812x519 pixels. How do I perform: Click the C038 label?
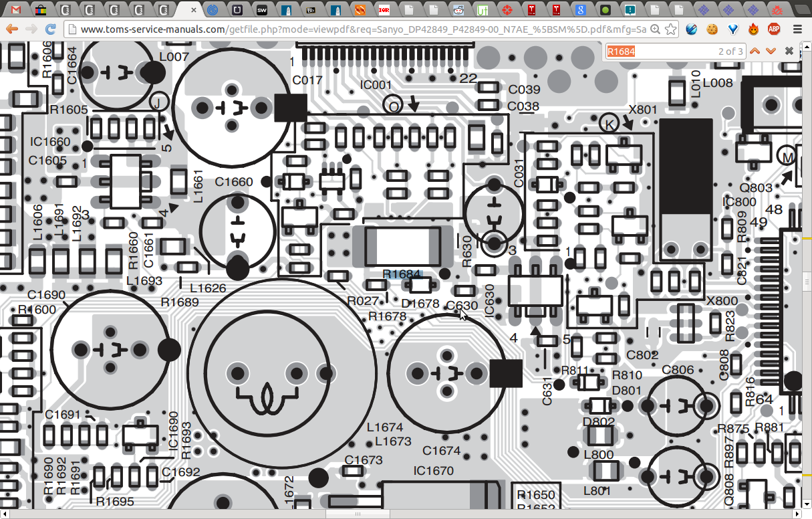pyautogui.click(x=523, y=106)
